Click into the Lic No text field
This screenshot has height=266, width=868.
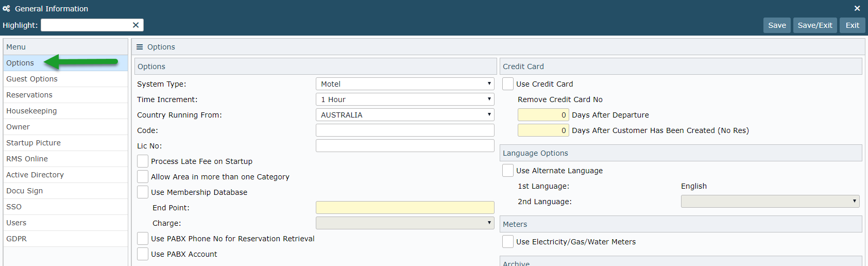tap(404, 146)
